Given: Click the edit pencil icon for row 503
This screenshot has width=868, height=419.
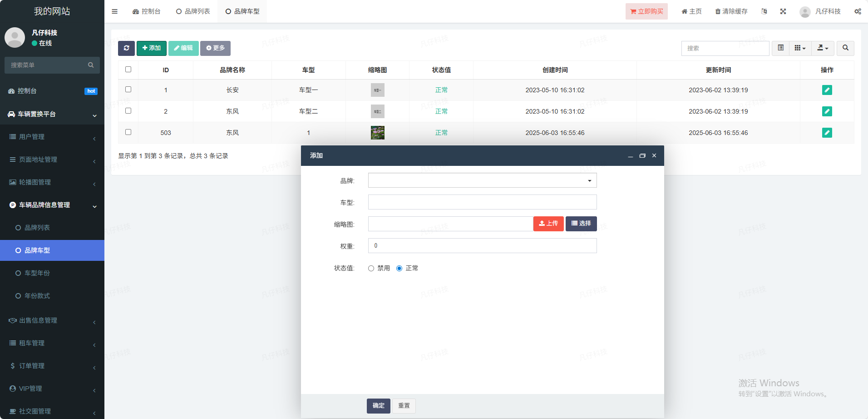Looking at the screenshot, I should tap(827, 133).
